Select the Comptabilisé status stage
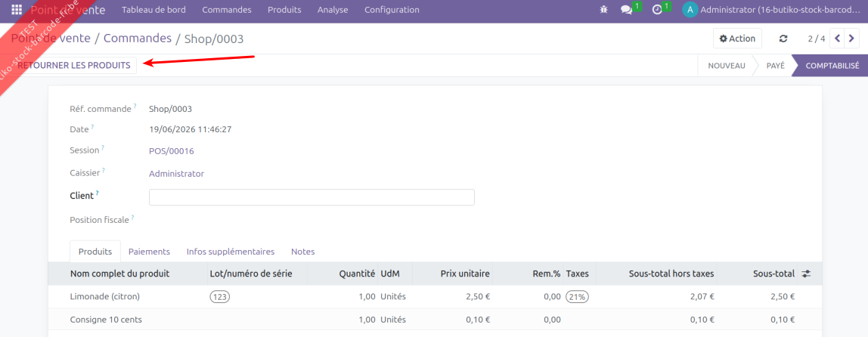Viewport: 868px width, 337px height. click(x=832, y=65)
